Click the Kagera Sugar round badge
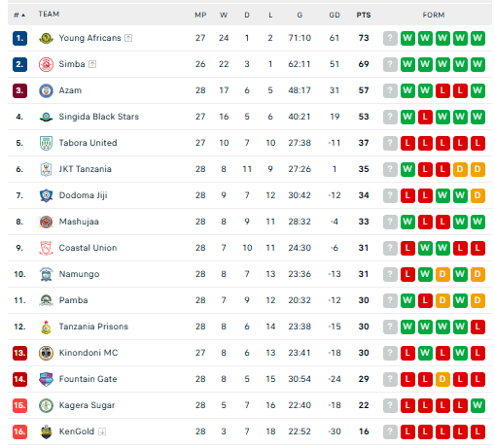494x448 pixels. [x=46, y=405]
